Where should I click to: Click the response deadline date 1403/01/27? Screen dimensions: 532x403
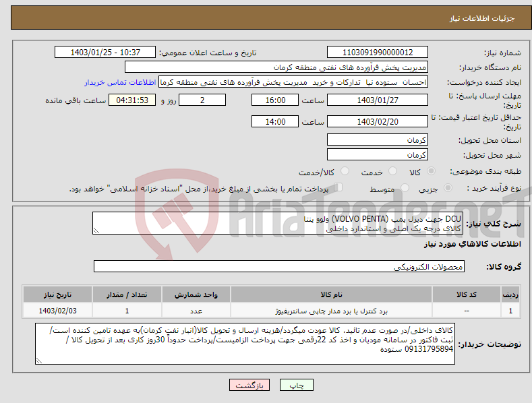click(x=378, y=100)
